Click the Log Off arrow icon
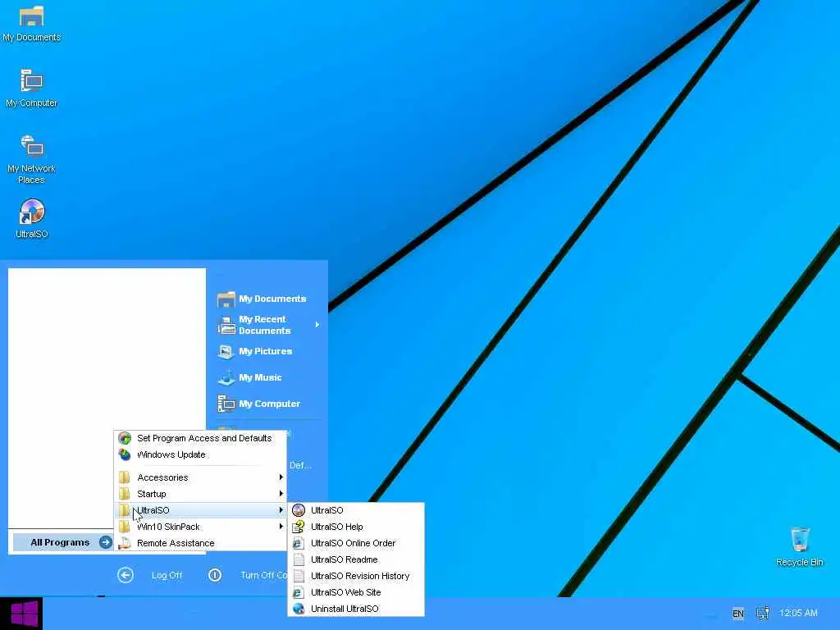 point(126,575)
